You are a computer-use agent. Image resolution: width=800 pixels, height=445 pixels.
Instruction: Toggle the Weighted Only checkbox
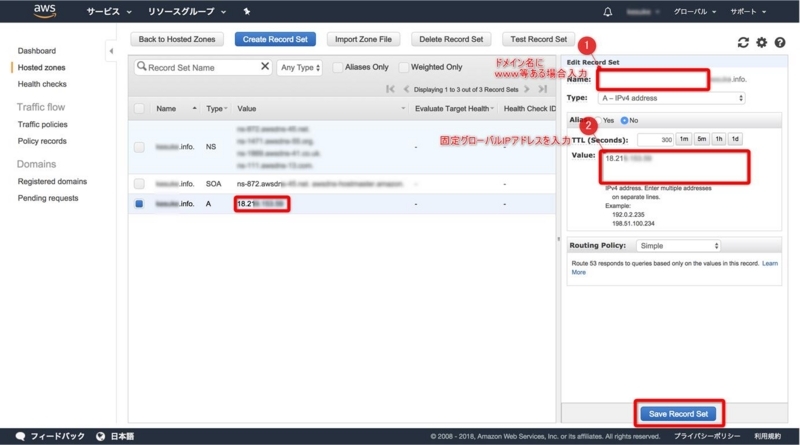point(404,67)
